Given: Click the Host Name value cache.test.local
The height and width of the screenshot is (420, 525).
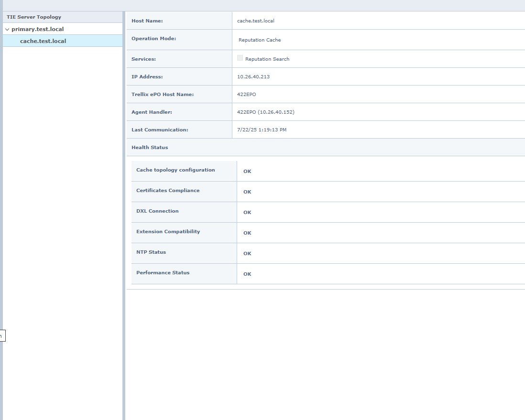Looking at the screenshot, I should (255, 21).
